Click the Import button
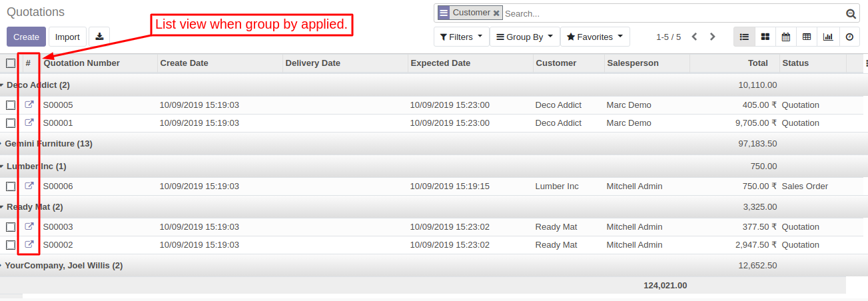Viewport: 868px width, 301px height. pos(67,37)
